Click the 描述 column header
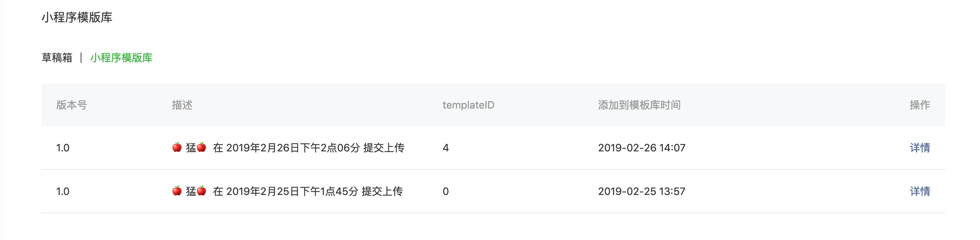The height and width of the screenshot is (240, 980). tap(182, 105)
